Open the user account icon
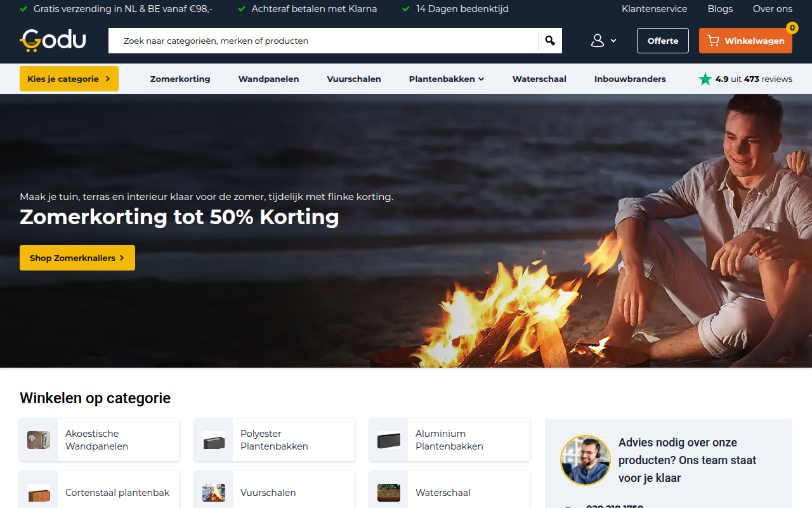Screen dimensions: 812x508 [x=598, y=41]
